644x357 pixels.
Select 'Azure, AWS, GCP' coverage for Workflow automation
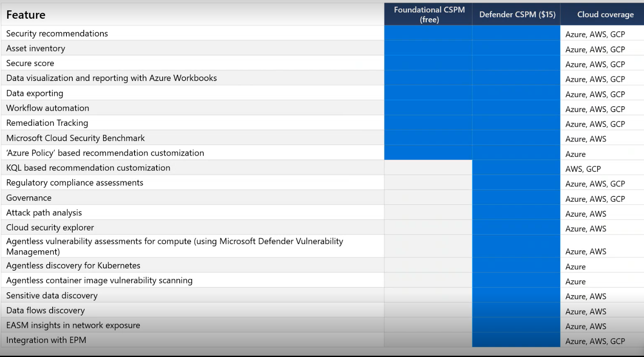point(595,109)
